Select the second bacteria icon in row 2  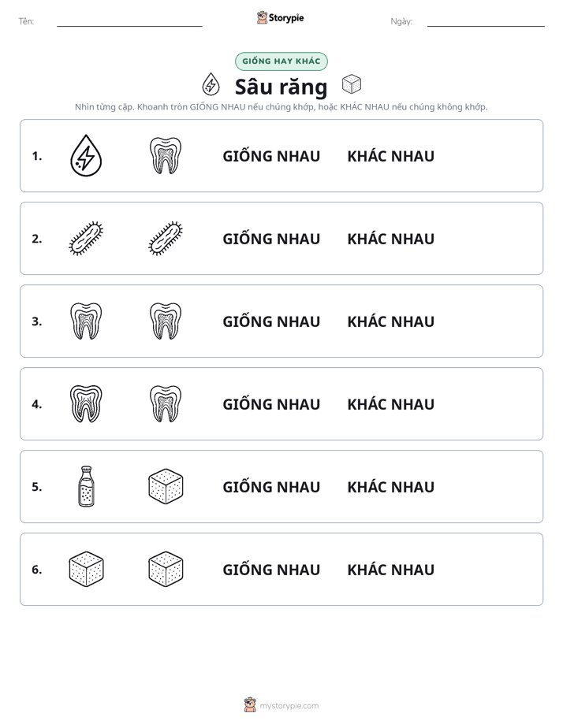166,238
